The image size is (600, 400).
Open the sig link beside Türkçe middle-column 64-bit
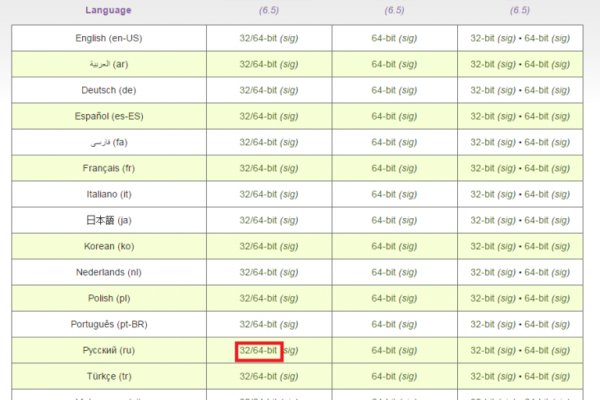412,376
